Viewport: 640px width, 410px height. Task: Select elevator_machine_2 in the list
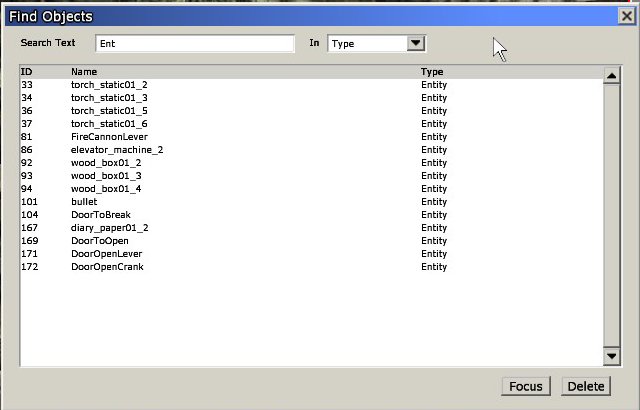117,150
